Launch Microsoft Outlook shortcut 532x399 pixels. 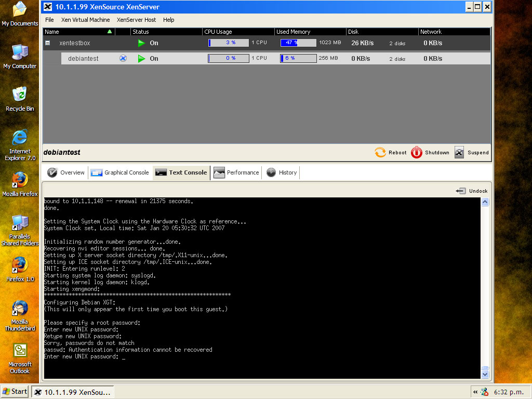click(20, 358)
